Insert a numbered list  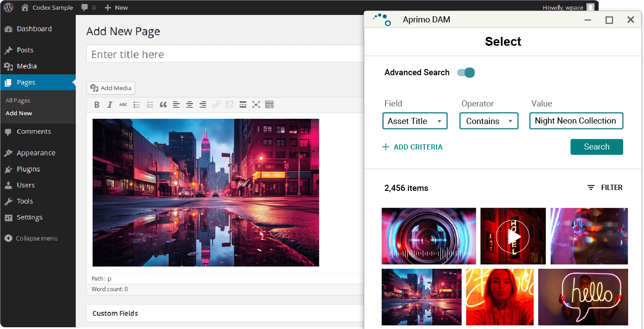[150, 105]
